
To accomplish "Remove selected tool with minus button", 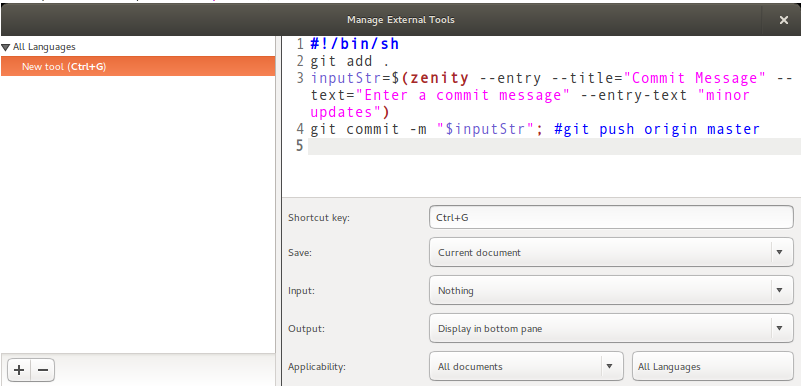I will 43,370.
